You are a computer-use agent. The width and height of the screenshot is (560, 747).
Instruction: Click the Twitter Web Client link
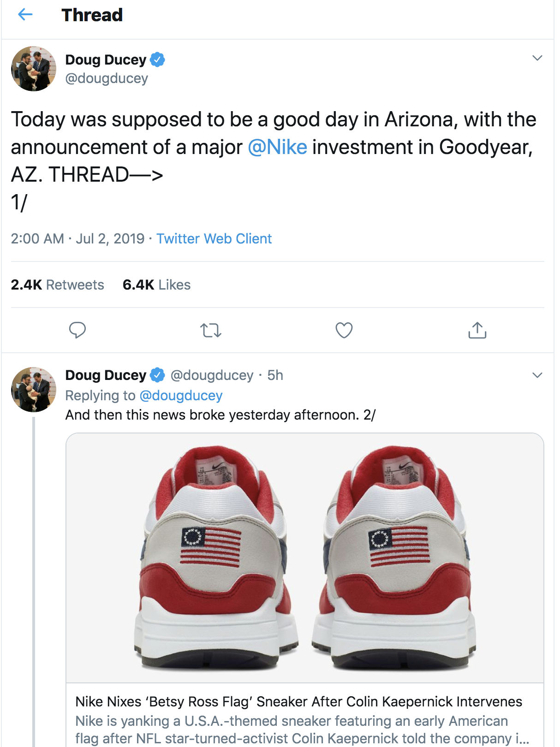coord(214,239)
